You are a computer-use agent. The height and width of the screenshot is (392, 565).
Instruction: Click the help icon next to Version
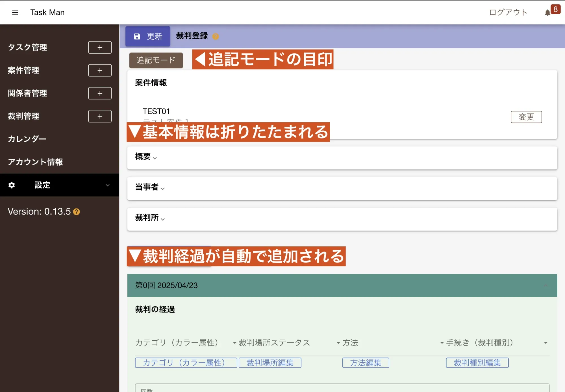point(77,212)
